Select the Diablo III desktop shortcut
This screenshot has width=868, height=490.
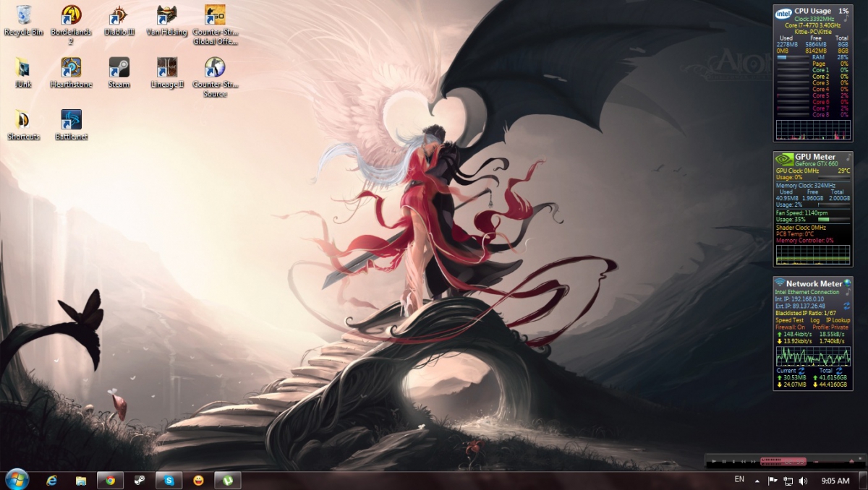[x=119, y=20]
